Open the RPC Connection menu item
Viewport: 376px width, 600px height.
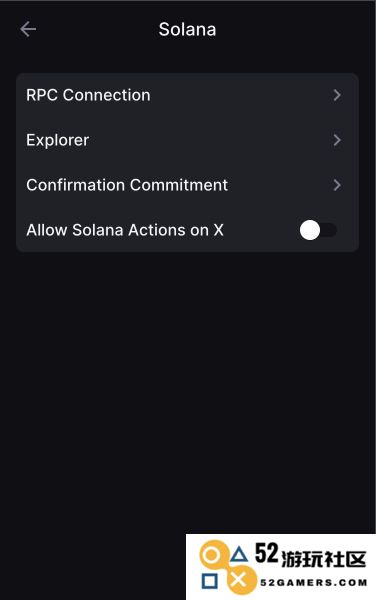pos(187,95)
